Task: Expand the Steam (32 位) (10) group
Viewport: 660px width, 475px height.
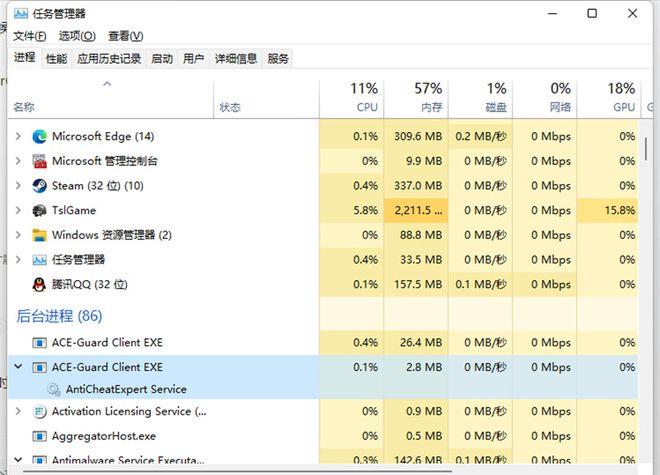Action: [x=18, y=185]
